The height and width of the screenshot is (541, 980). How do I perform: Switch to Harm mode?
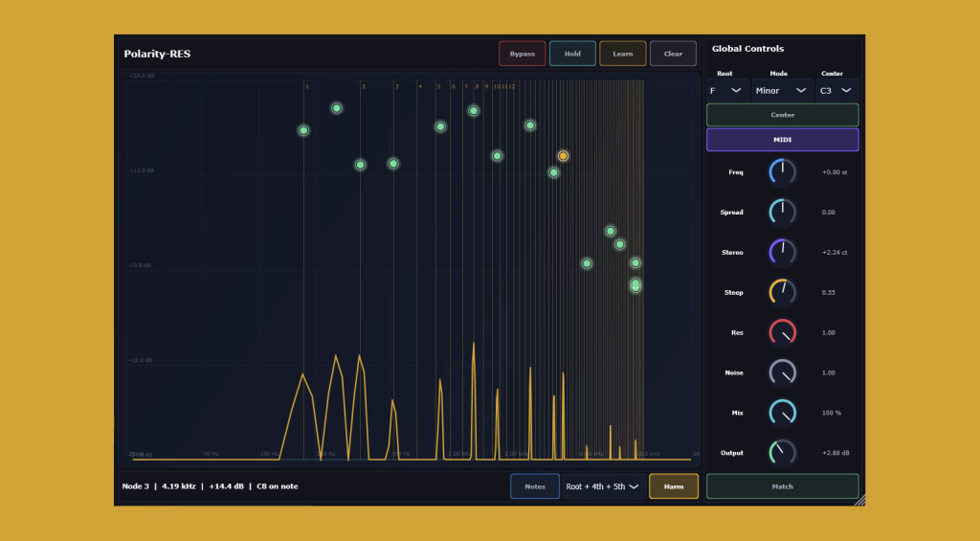(x=673, y=486)
